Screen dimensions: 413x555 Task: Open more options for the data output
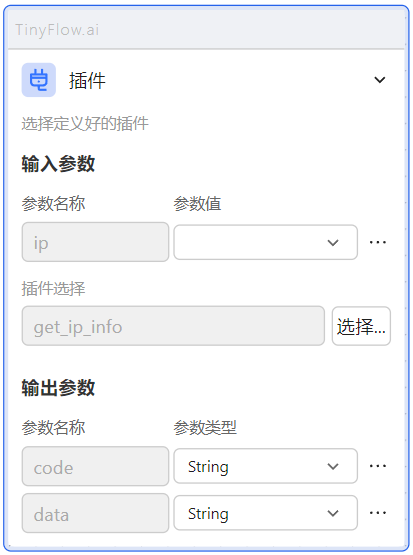click(x=378, y=513)
